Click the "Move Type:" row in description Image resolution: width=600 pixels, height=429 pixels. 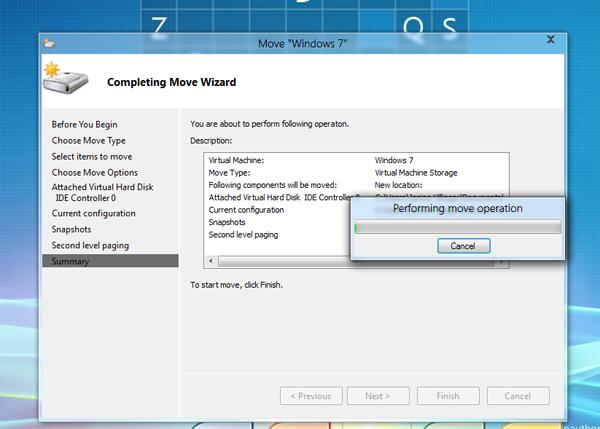229,173
